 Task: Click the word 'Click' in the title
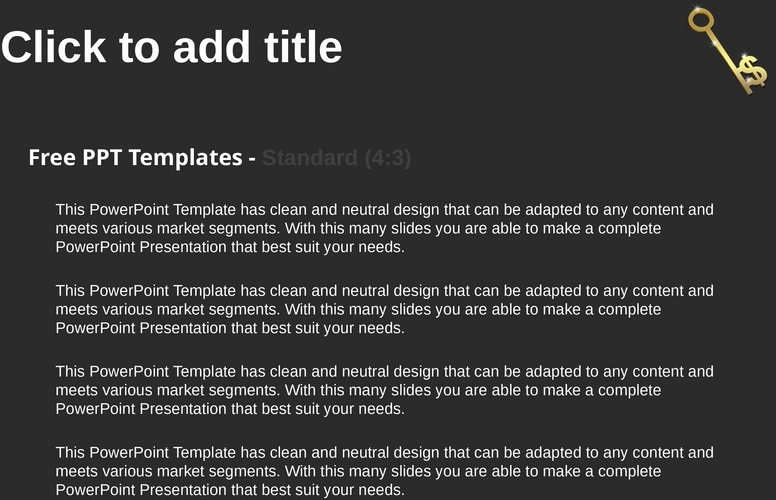click(53, 47)
